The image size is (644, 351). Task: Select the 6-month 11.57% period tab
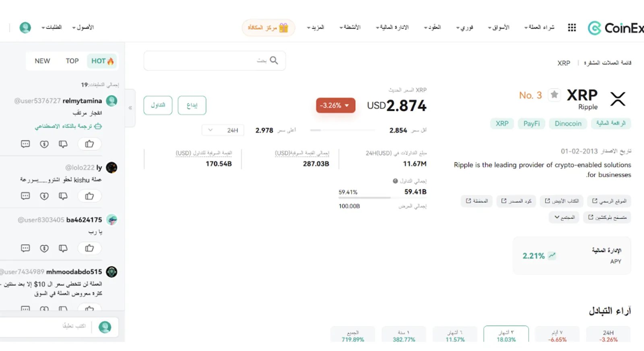[455, 334]
